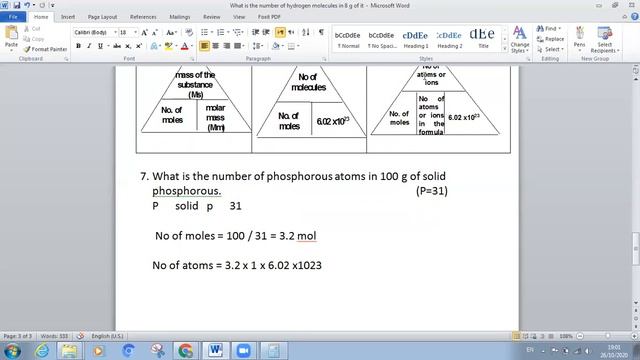Decrease paragraph indent
The height and width of the screenshot is (360, 640).
tap(256, 32)
